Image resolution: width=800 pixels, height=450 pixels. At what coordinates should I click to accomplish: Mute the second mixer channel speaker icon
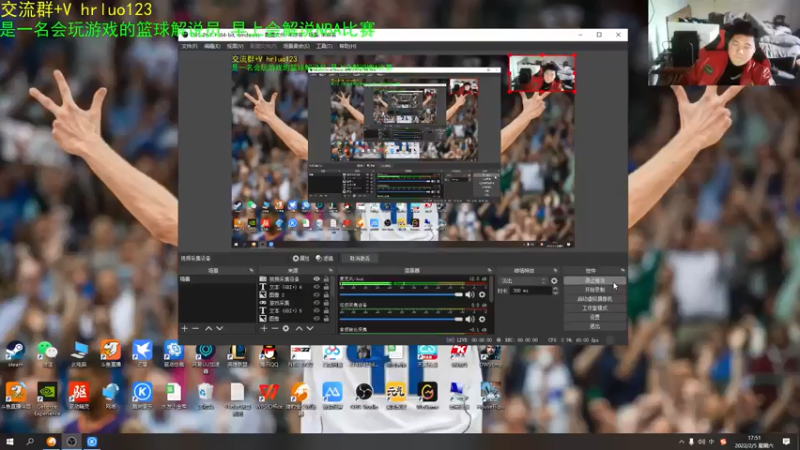469,319
